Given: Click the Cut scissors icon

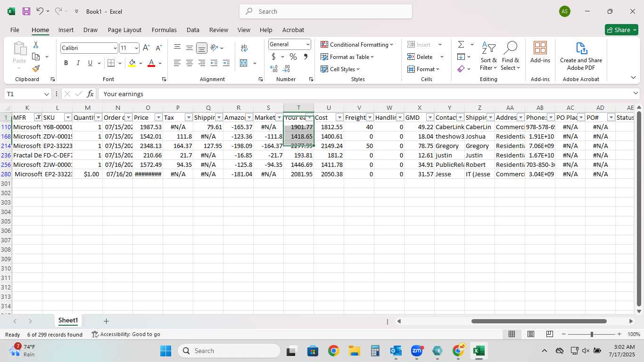Looking at the screenshot, I should pos(36,45).
